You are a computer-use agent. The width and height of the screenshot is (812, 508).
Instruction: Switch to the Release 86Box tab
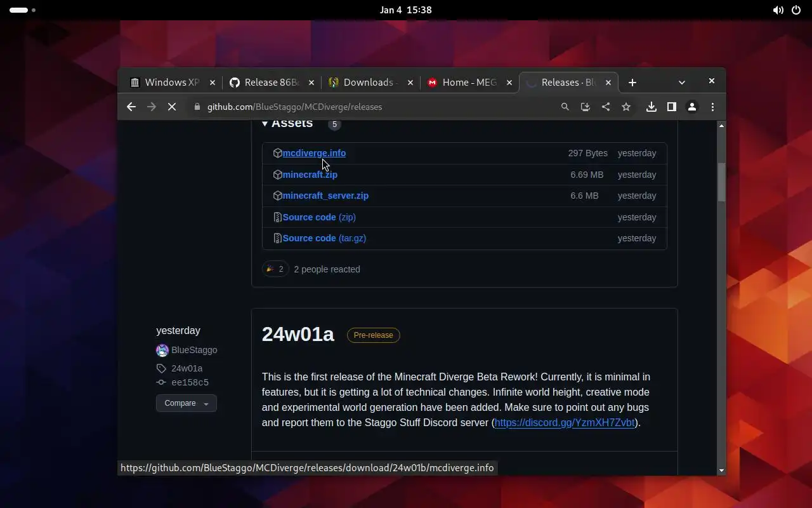[270, 83]
